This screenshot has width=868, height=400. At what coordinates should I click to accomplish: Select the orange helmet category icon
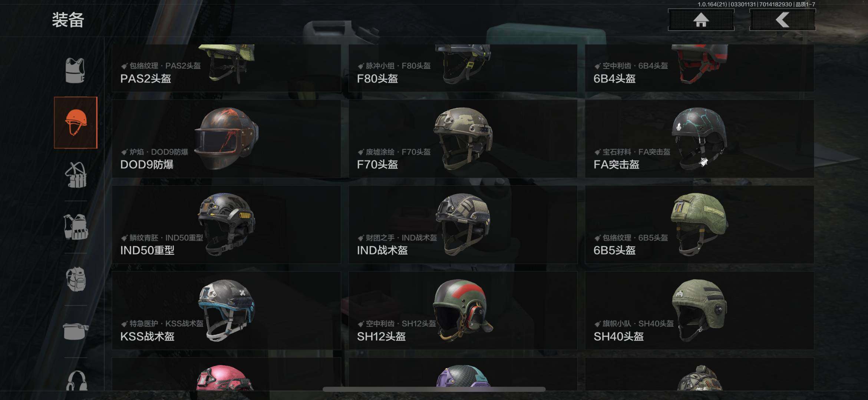(76, 123)
